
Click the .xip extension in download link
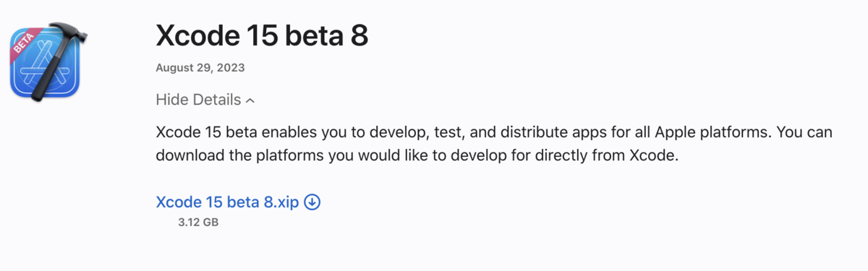pos(287,202)
